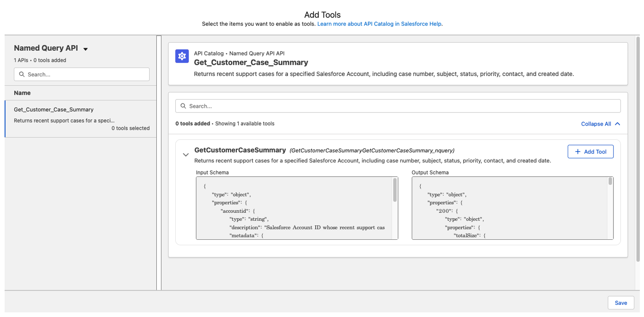Click the '1 APIs • 0 tools added' text

click(40, 60)
